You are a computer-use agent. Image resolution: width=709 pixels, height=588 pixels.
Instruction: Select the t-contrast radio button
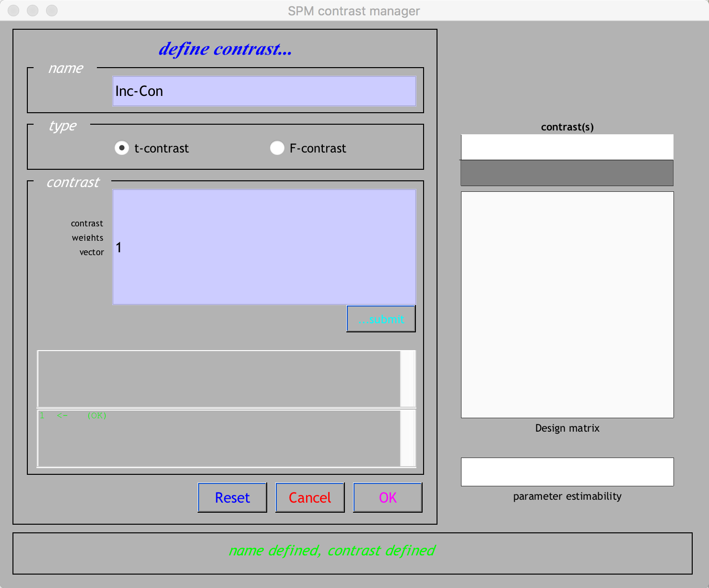[122, 148]
